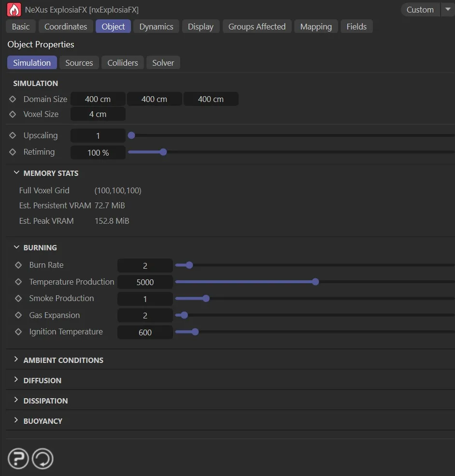455x476 pixels.
Task: Click the Voxel Size input field
Action: tap(98, 114)
